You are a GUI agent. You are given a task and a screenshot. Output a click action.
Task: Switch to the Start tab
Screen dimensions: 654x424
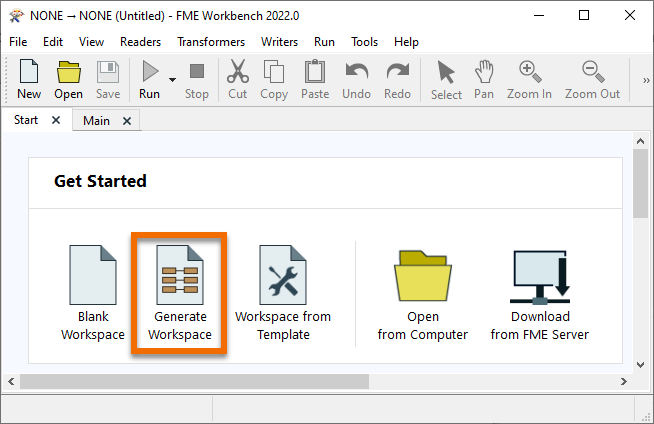coord(26,120)
